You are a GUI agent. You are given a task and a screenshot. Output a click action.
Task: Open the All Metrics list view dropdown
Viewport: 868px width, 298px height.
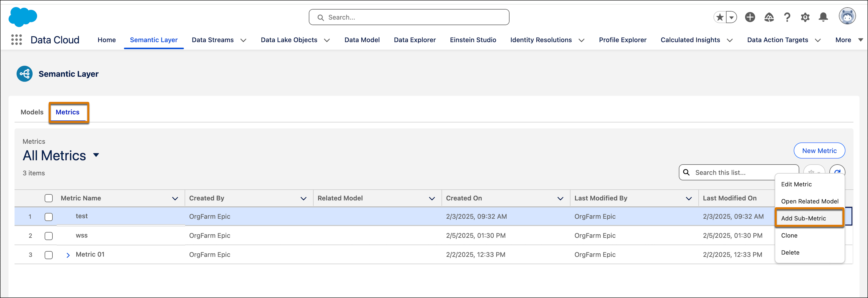pos(96,155)
